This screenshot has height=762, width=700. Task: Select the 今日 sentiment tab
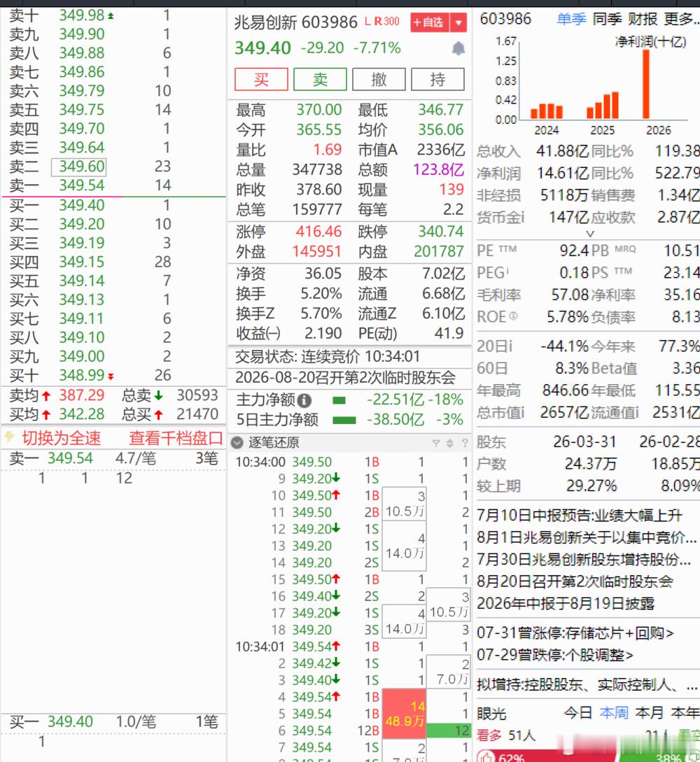tap(577, 713)
